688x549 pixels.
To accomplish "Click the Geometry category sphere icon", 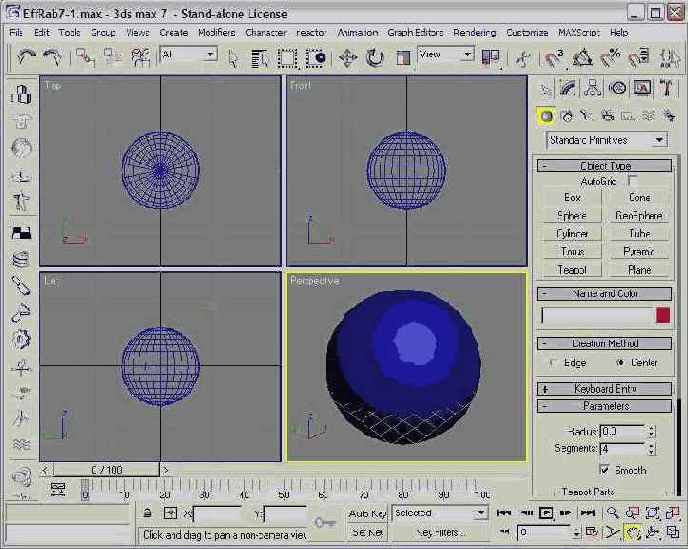I will coord(546,116).
